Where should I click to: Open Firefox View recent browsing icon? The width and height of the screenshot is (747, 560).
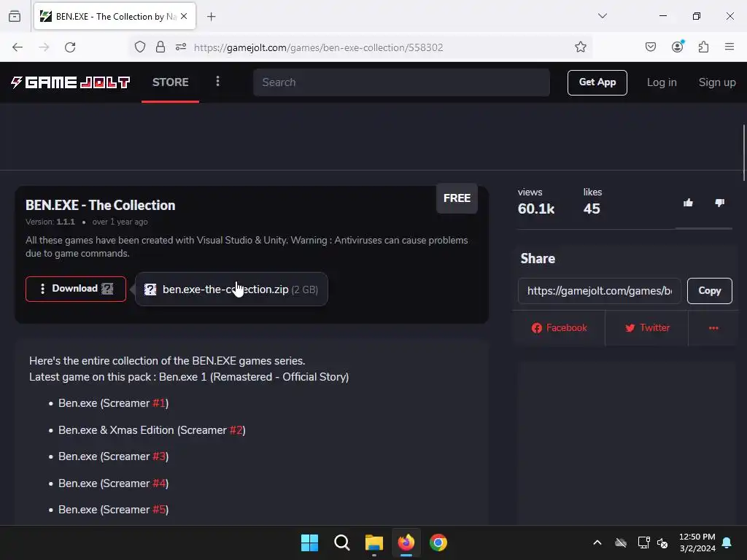tap(15, 16)
